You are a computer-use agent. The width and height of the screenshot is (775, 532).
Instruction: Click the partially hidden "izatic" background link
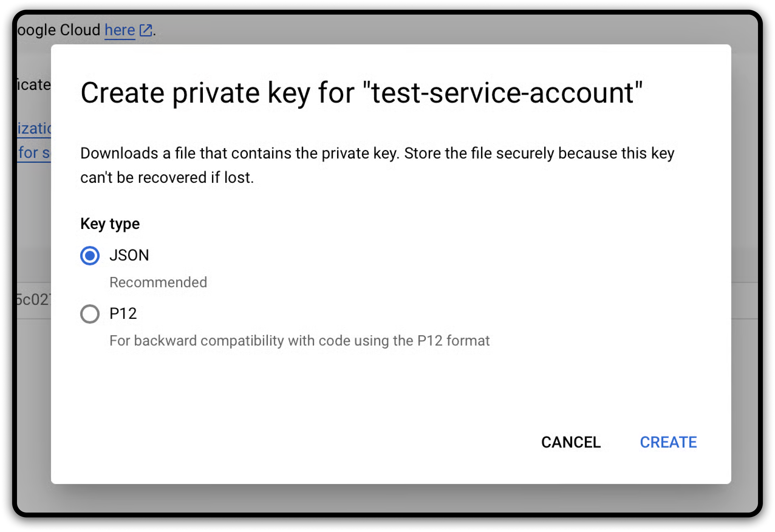pos(34,129)
